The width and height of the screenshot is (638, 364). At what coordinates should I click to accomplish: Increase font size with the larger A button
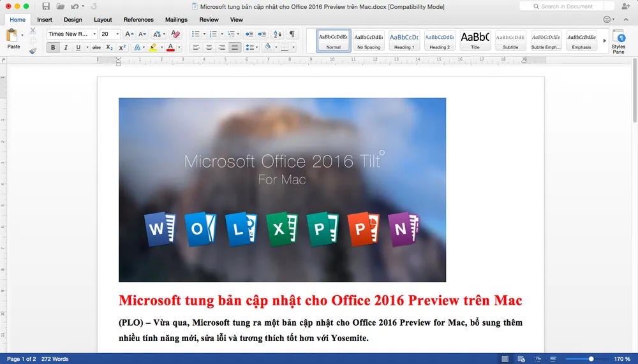tap(129, 34)
